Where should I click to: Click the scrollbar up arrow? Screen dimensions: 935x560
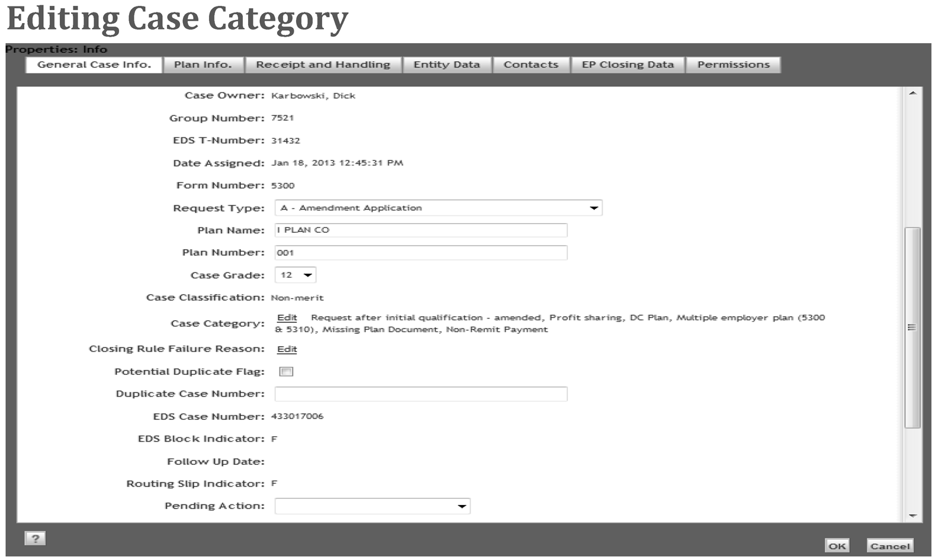point(912,94)
